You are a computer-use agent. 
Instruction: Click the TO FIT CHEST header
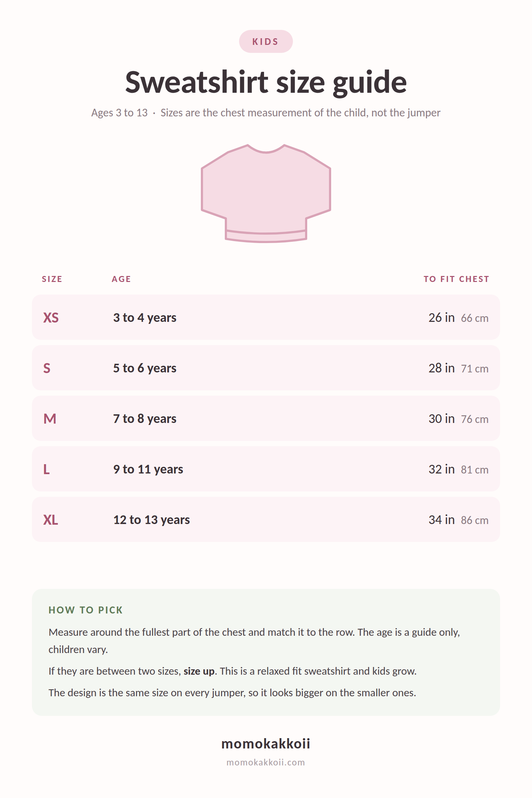click(x=456, y=279)
